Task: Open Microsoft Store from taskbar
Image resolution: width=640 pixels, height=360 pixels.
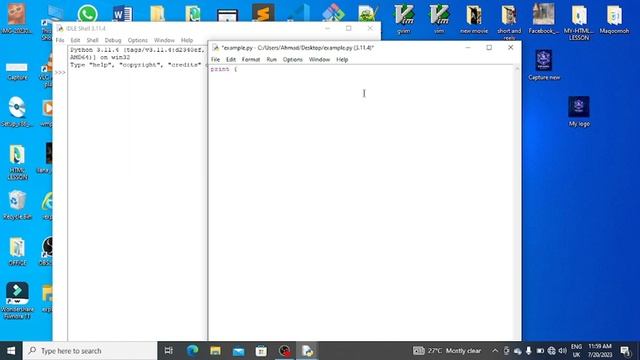Action: tap(261, 351)
